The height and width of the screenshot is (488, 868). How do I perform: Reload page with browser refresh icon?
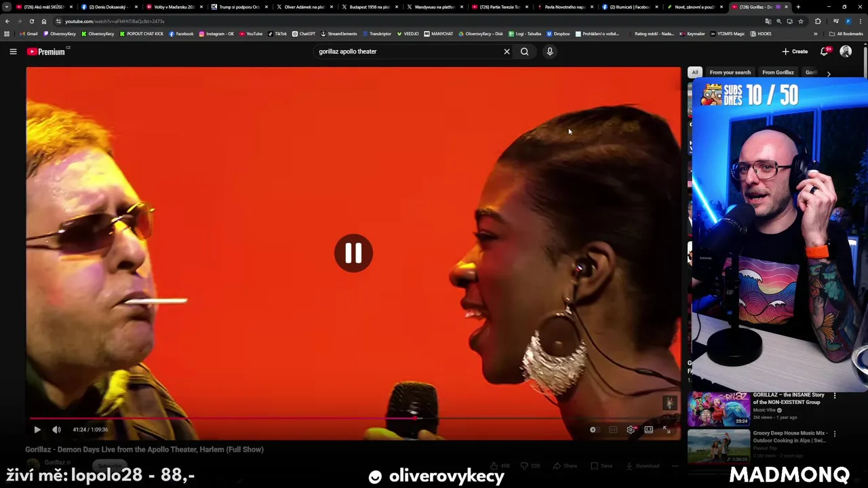(31, 21)
